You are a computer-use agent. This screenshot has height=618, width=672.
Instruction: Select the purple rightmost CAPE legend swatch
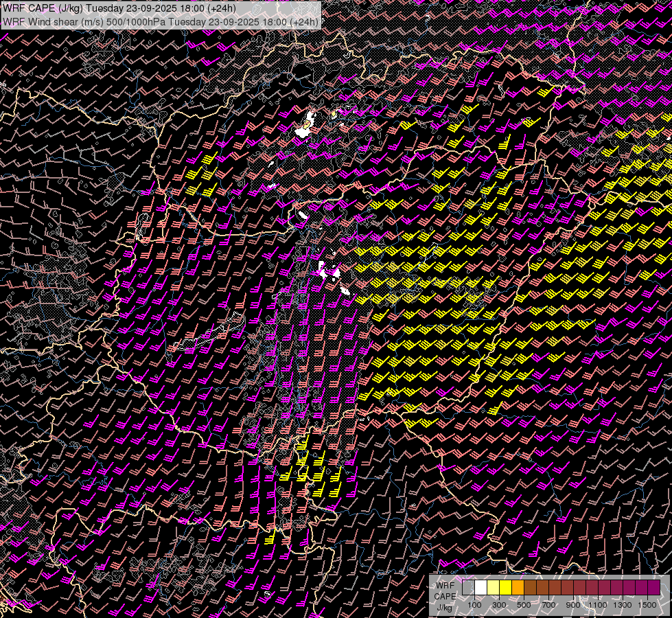[x=653, y=588]
